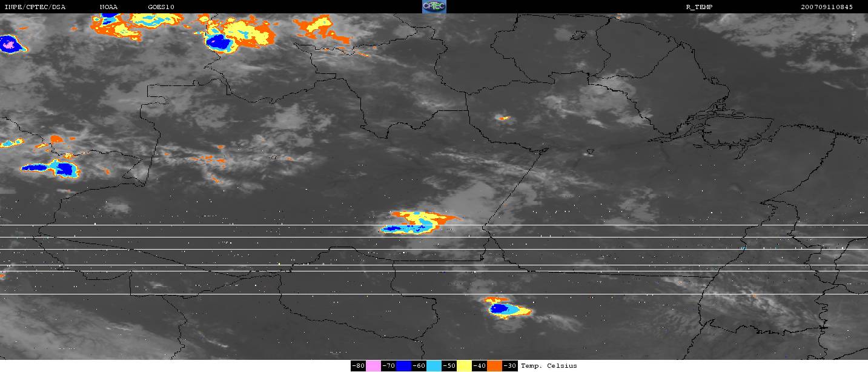Click the light blue legend swatch
The height and width of the screenshot is (372, 868).
click(x=434, y=366)
